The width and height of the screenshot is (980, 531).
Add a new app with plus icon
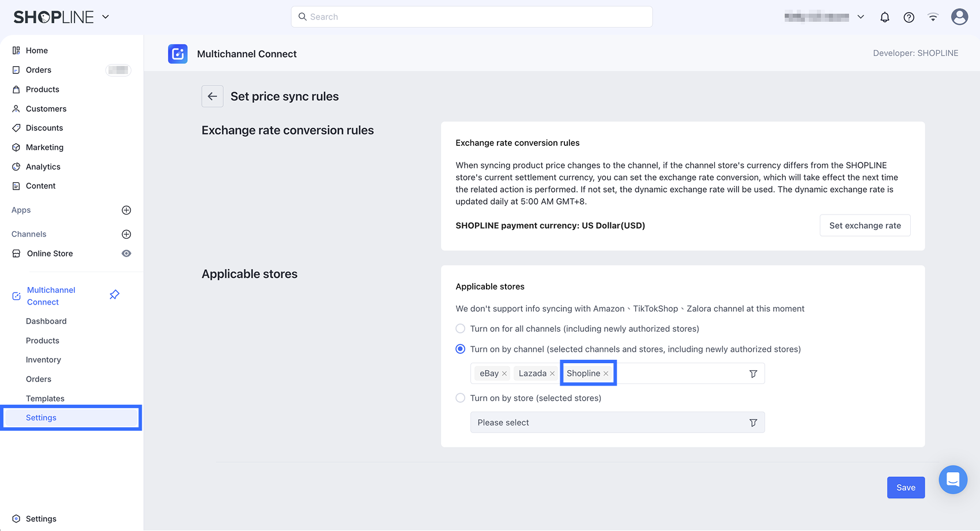[126, 210]
